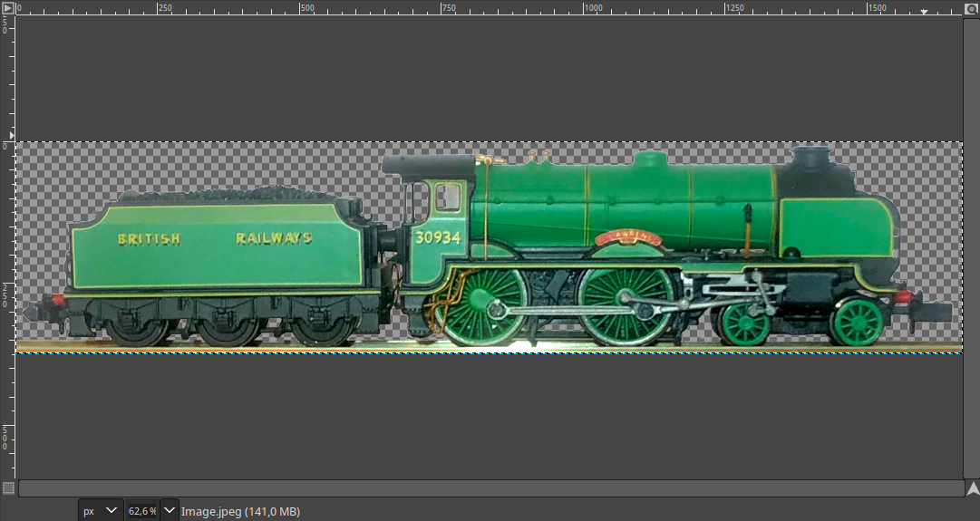The image size is (980, 521).
Task: Expand the zoom level dropdown arrow
Action: coord(169,510)
